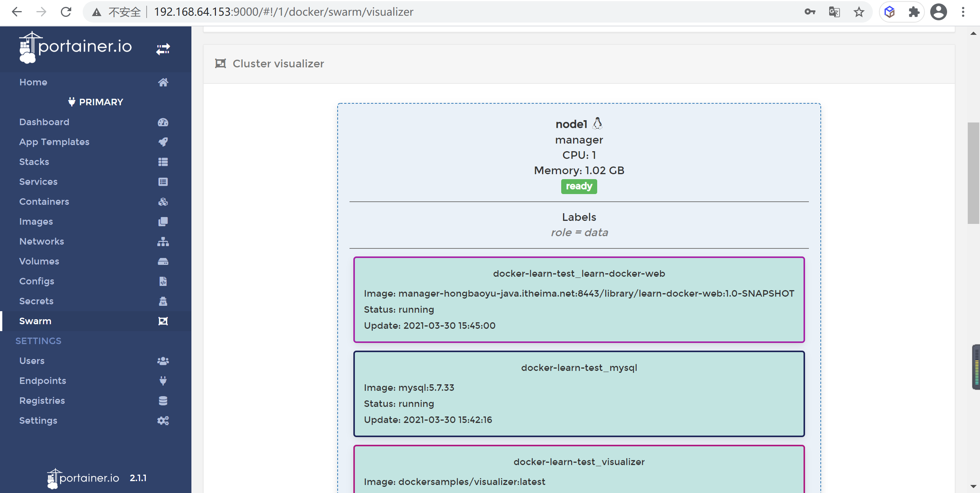Open the browser profile avatar menu
980x493 pixels.
click(x=939, y=12)
